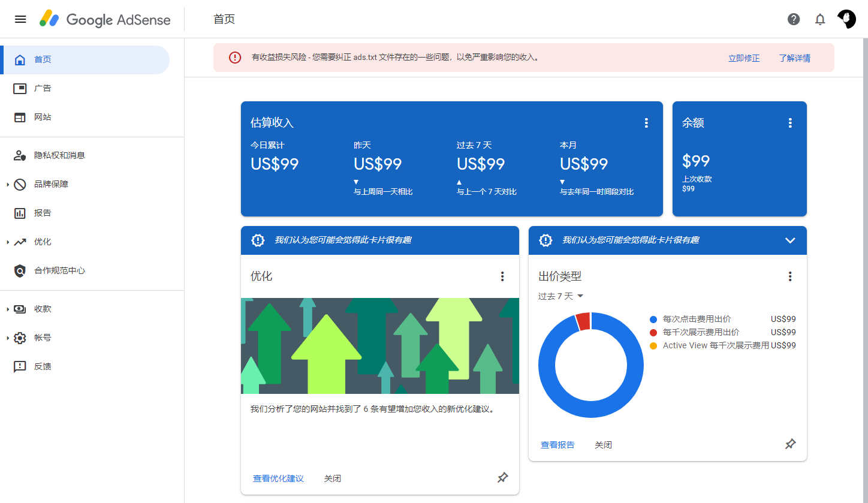Open the navigation drawer hamburger menu
868x503 pixels.
pos(20,19)
